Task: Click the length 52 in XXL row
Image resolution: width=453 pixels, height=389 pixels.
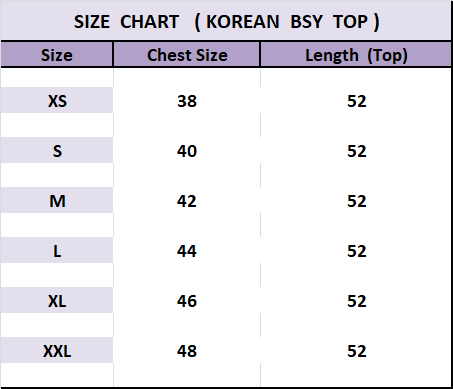Action: 356,351
